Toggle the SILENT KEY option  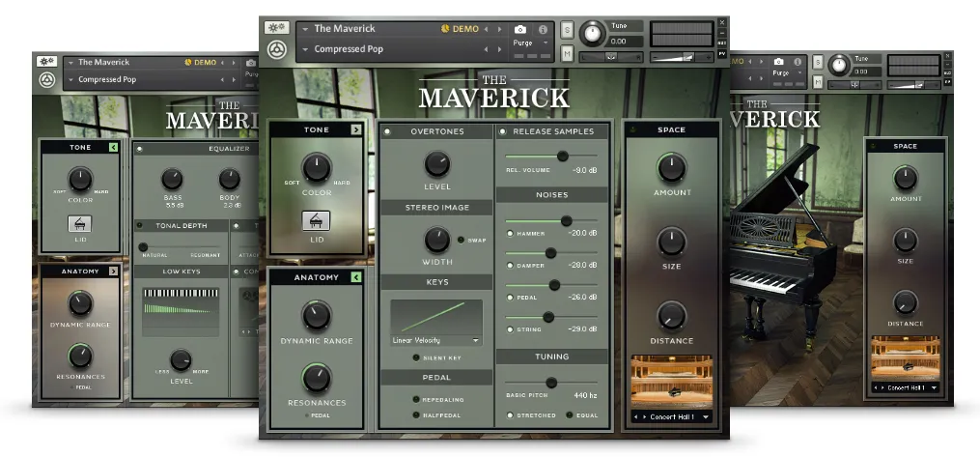click(x=415, y=357)
